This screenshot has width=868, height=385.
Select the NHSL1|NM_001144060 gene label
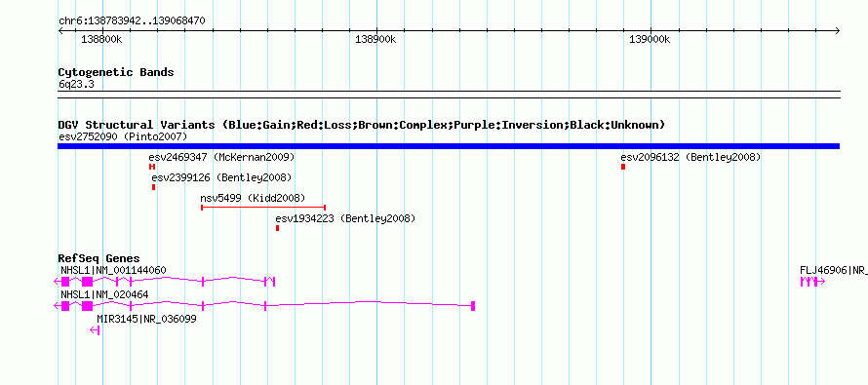pos(113,271)
